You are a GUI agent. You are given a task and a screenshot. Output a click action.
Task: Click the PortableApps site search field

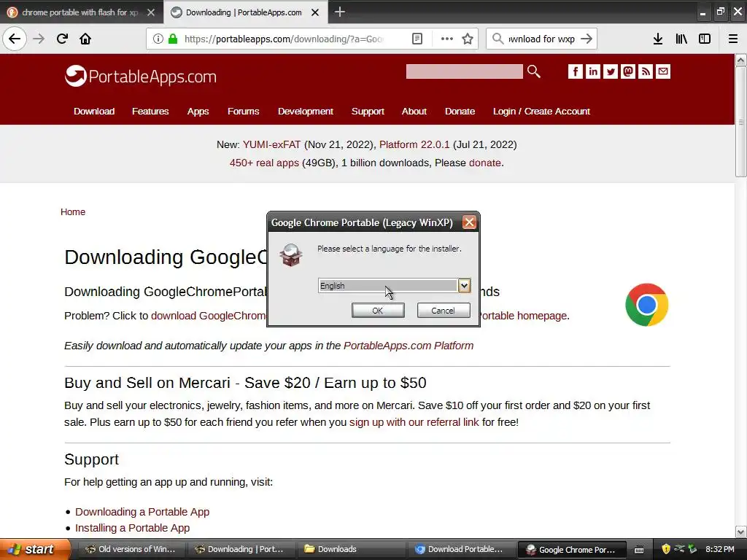(x=465, y=71)
